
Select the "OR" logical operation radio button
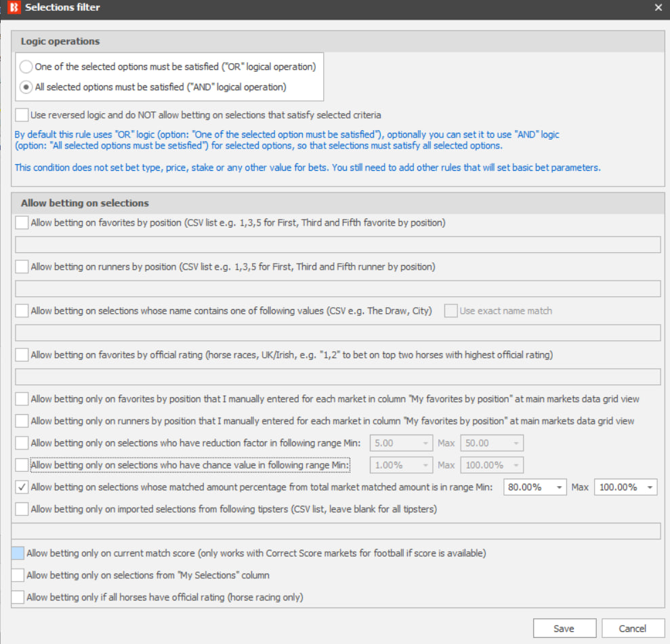coord(26,66)
